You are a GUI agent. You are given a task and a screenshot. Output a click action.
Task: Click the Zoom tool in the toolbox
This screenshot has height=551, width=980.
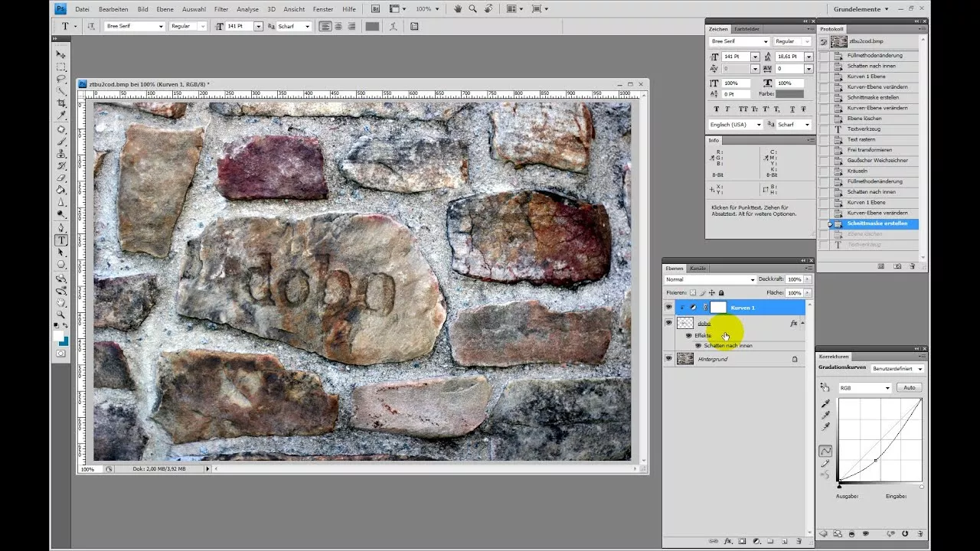[x=61, y=315]
